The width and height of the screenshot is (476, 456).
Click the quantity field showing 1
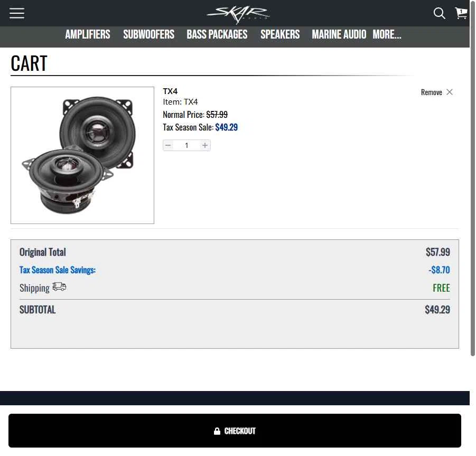[186, 145]
